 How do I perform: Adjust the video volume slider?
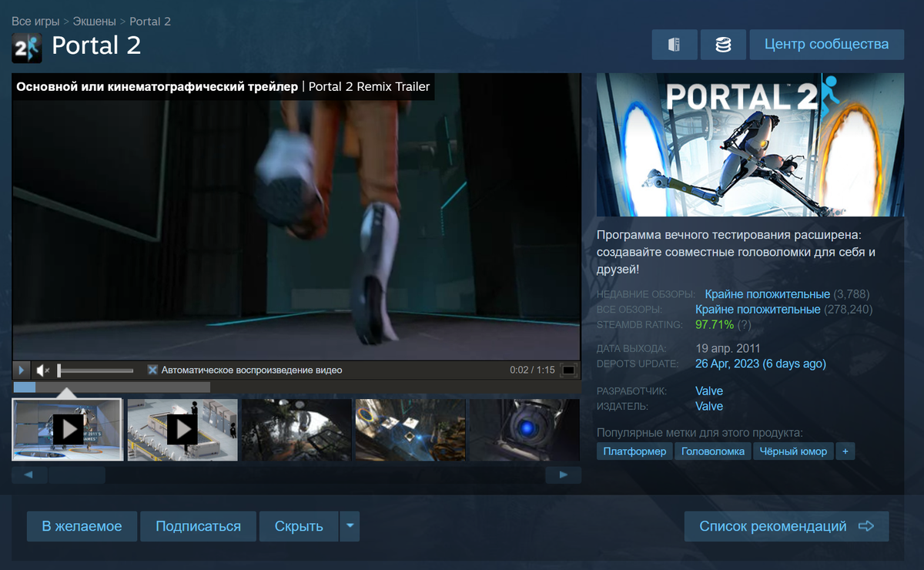pyautogui.click(x=95, y=370)
